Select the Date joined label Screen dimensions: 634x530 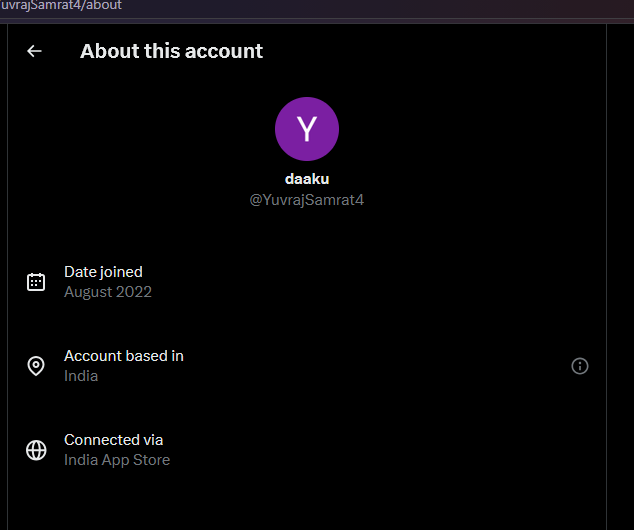103,272
